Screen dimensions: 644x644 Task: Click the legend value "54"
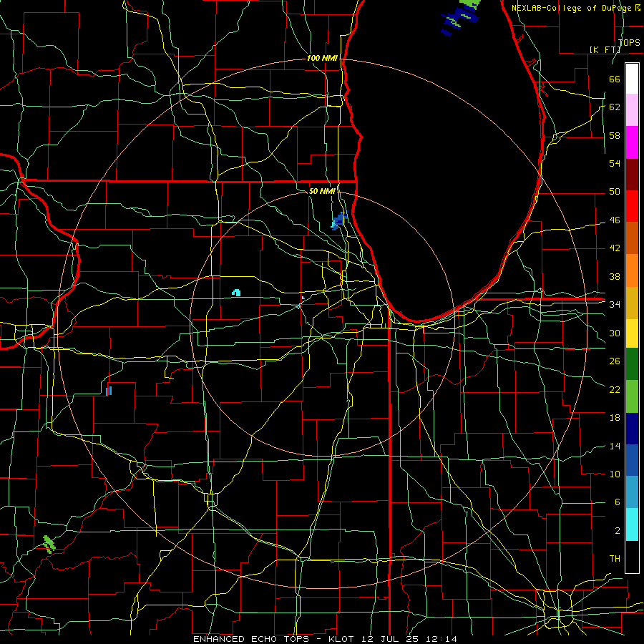pyautogui.click(x=615, y=163)
